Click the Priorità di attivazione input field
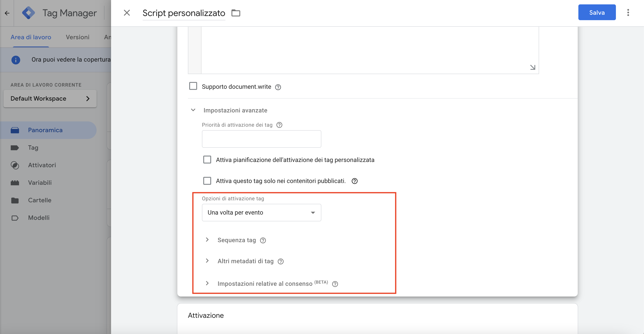 261,139
